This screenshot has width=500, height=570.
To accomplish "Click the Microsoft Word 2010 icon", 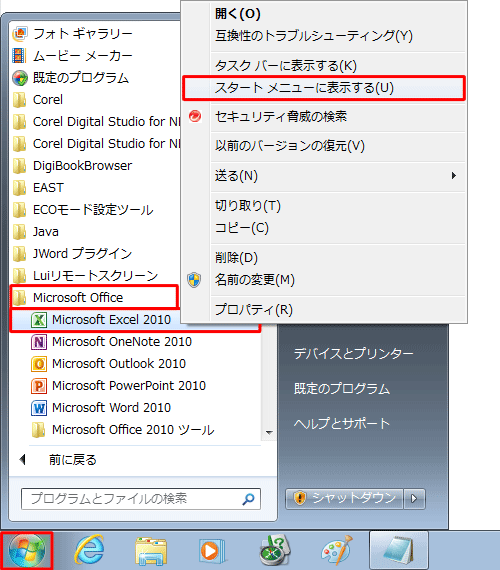I will tap(39, 408).
